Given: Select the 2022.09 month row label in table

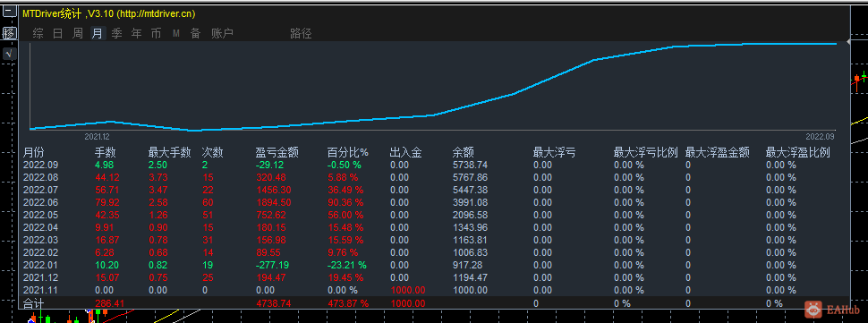Looking at the screenshot, I should 40,165.
